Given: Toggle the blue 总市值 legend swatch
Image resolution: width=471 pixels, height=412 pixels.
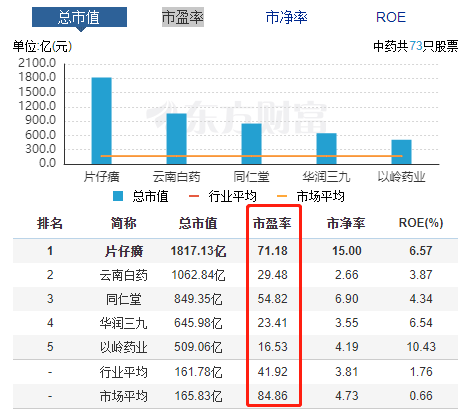Looking at the screenshot, I should pyautogui.click(x=118, y=196).
